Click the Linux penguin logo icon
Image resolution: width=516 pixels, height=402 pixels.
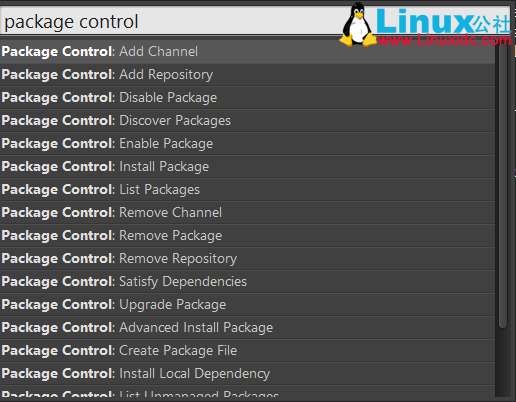pyautogui.click(x=358, y=24)
